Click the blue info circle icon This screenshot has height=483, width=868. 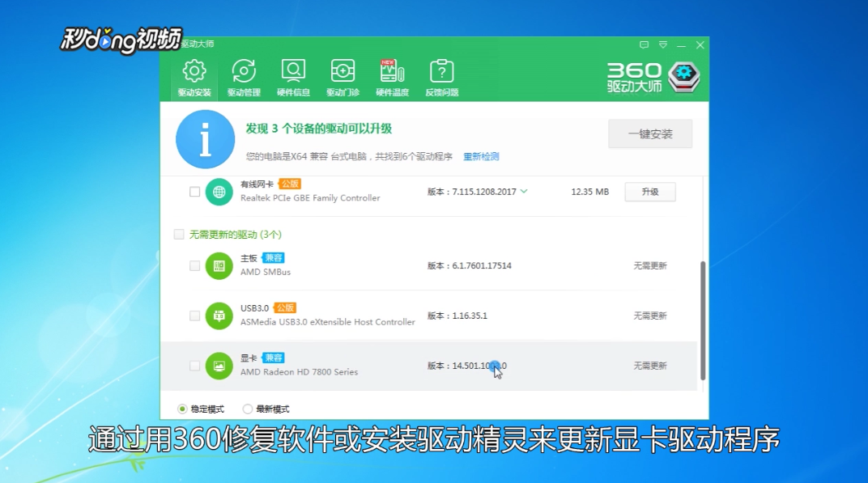tap(206, 139)
